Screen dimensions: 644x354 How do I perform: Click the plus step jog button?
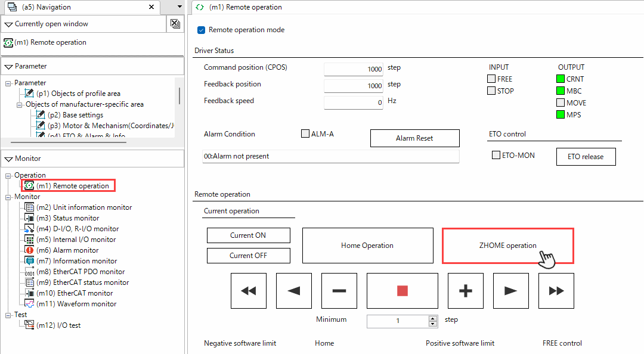pyautogui.click(x=465, y=291)
